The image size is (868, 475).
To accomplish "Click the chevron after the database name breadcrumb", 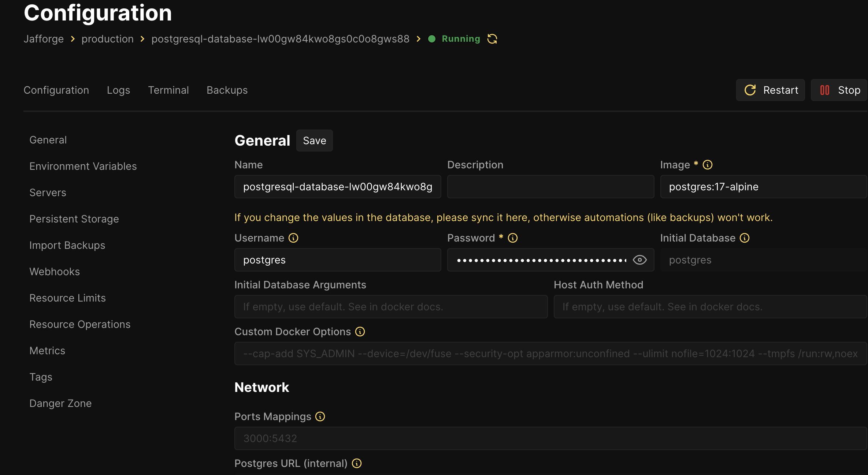I will click(419, 39).
